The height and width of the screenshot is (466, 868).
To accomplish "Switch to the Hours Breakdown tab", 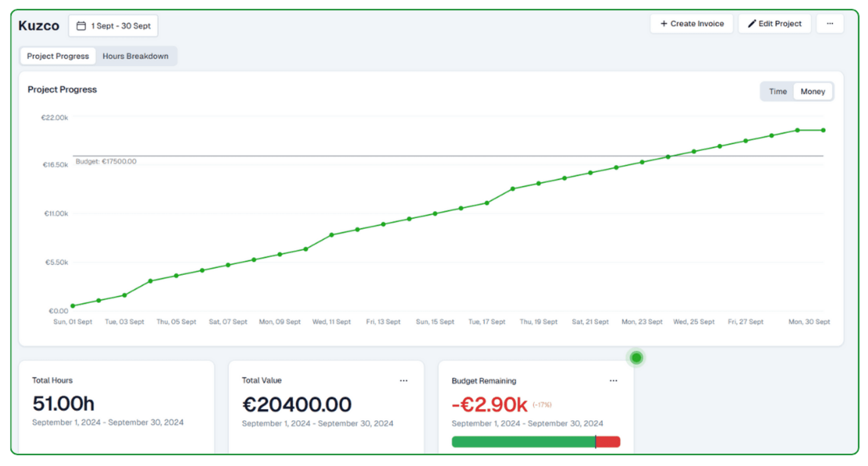I will (135, 56).
